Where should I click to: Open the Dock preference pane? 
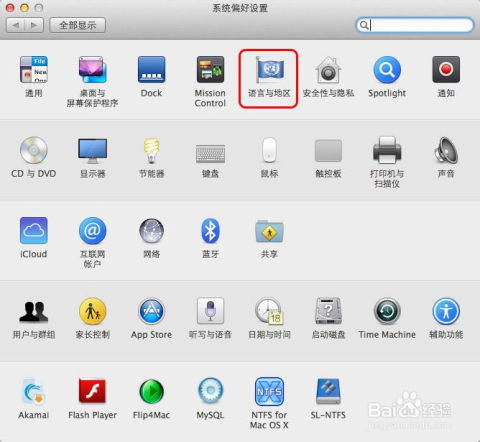tap(151, 76)
